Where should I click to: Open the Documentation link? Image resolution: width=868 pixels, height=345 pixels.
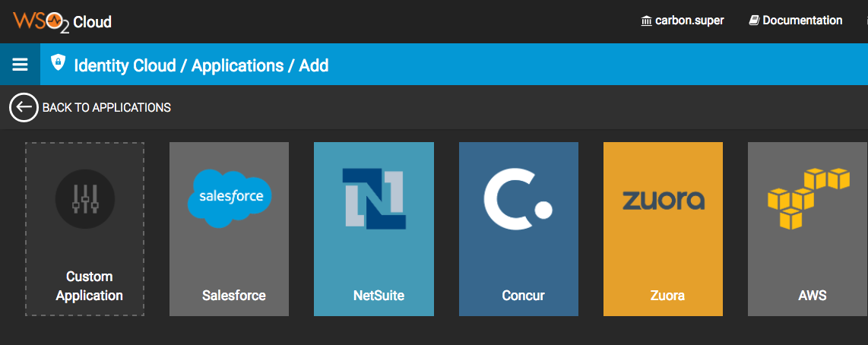click(802, 21)
